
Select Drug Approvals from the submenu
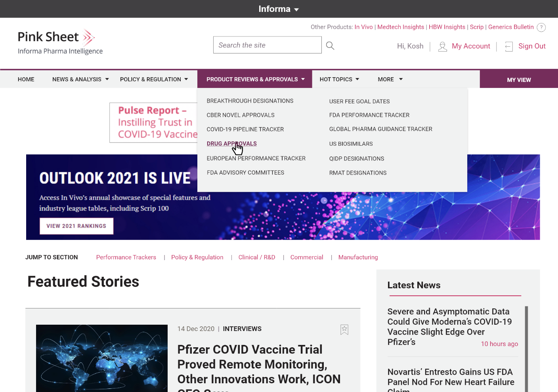pos(231,143)
